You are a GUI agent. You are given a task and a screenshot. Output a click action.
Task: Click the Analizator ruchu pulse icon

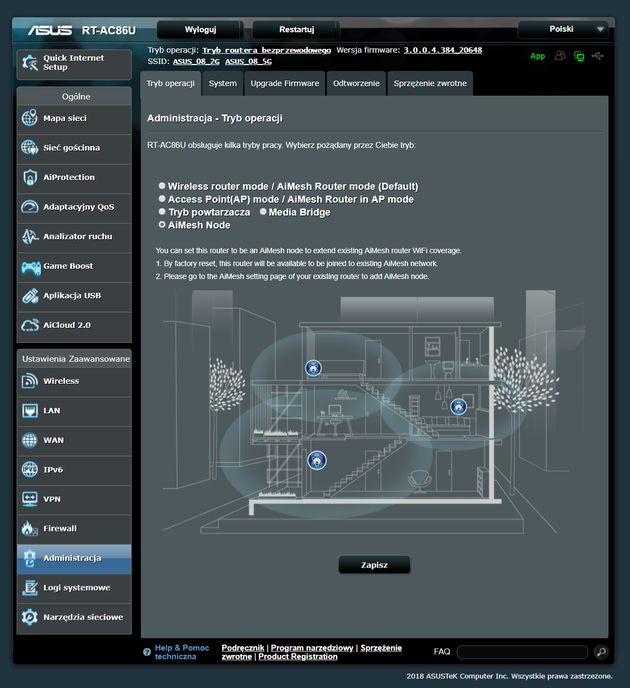point(29,236)
